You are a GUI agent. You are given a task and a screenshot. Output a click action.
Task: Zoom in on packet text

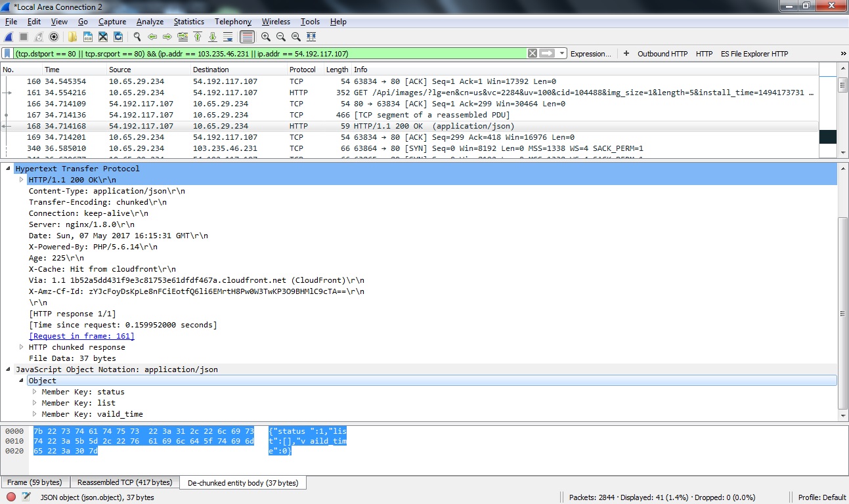(x=266, y=37)
